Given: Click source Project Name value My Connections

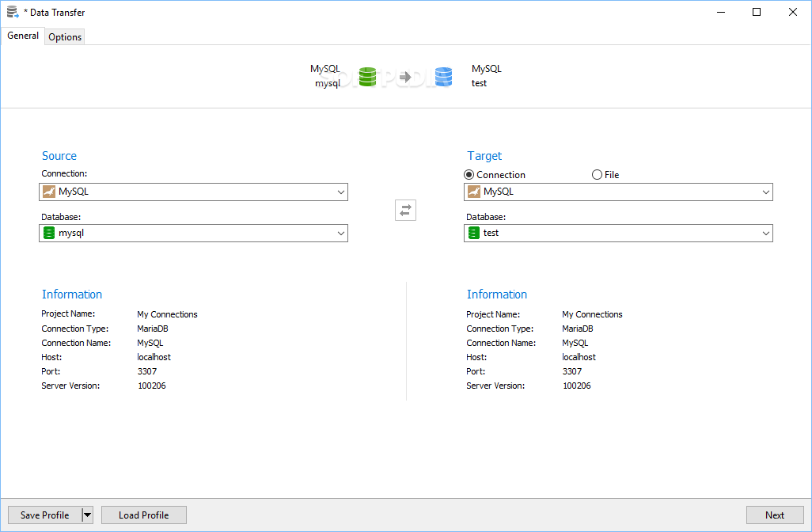Looking at the screenshot, I should click(167, 314).
